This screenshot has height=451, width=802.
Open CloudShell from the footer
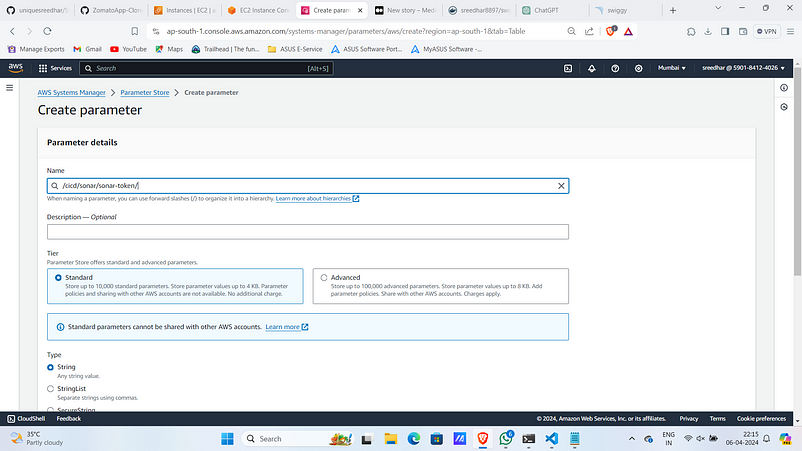(x=26, y=418)
